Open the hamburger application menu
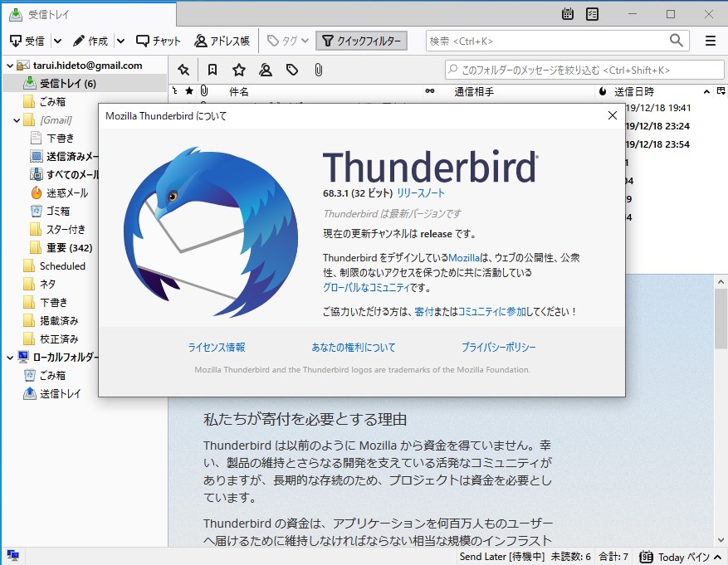Viewport: 728px width, 565px height. point(710,40)
